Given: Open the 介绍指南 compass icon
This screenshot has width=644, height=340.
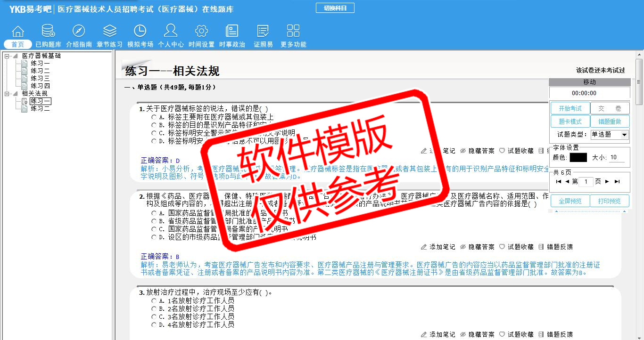Looking at the screenshot, I should (x=79, y=31).
